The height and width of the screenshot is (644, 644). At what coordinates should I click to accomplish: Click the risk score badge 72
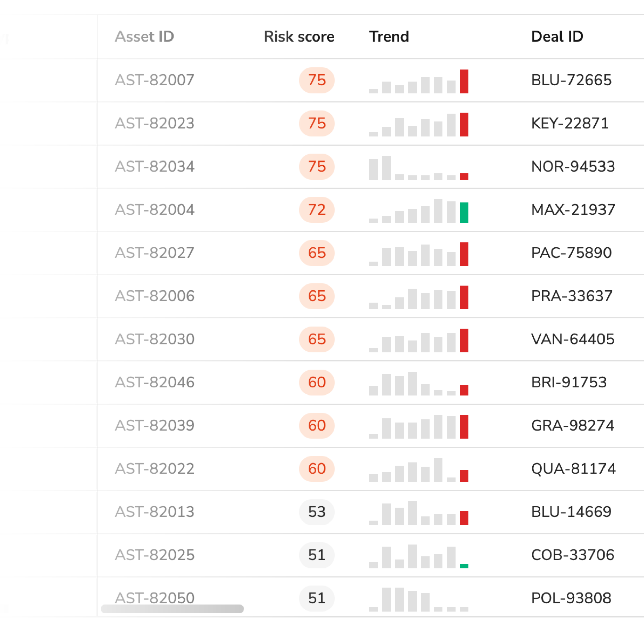317,210
